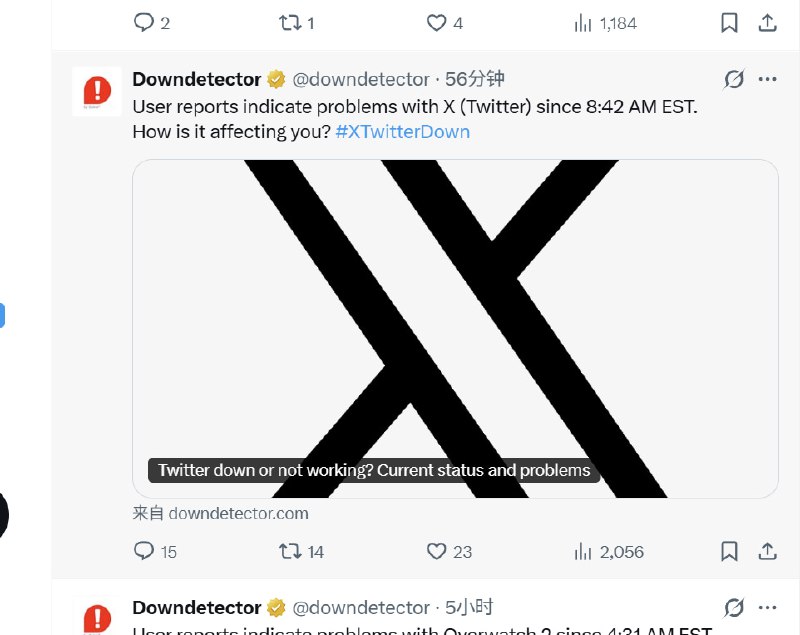Share the top tweet

[x=767, y=22]
